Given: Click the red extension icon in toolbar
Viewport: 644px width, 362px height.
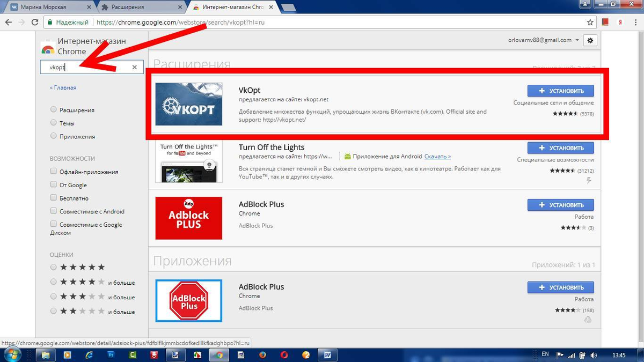Looking at the screenshot, I should pos(605,23).
